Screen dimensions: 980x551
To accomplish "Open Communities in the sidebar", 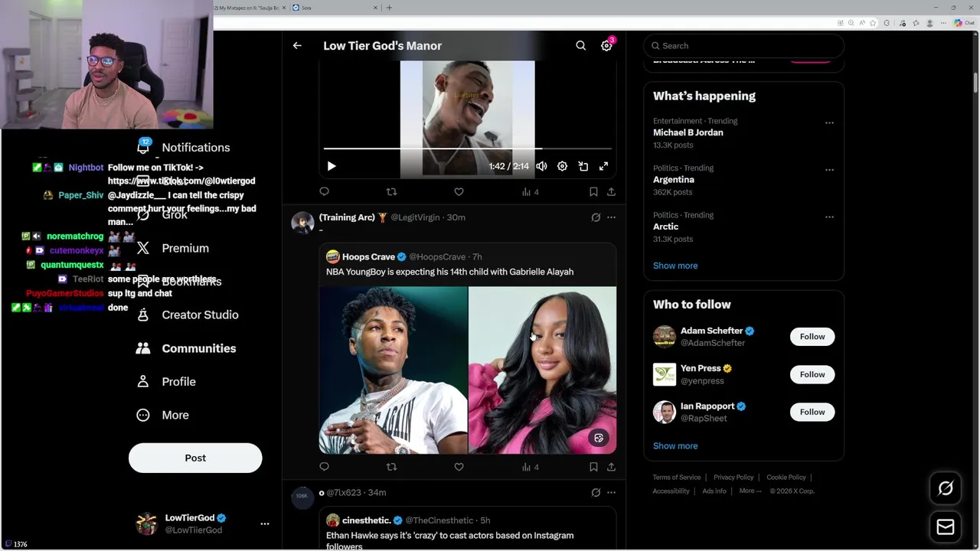I will pyautogui.click(x=186, y=348).
